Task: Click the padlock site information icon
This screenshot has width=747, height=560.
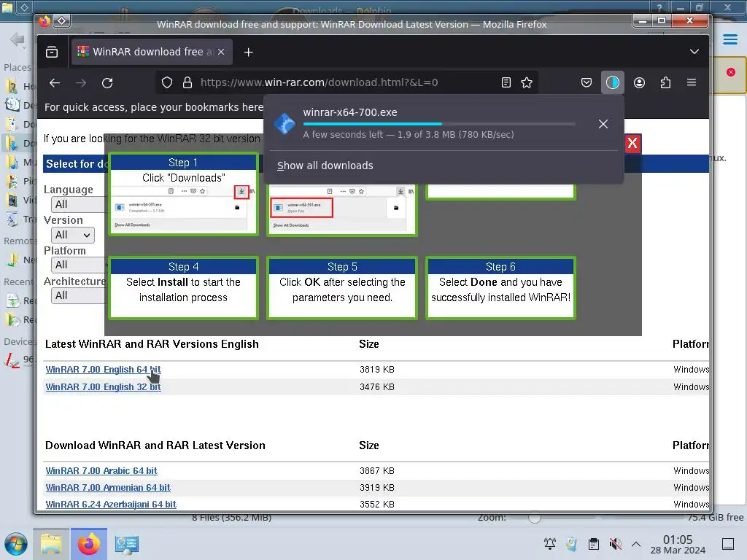Action: click(187, 83)
